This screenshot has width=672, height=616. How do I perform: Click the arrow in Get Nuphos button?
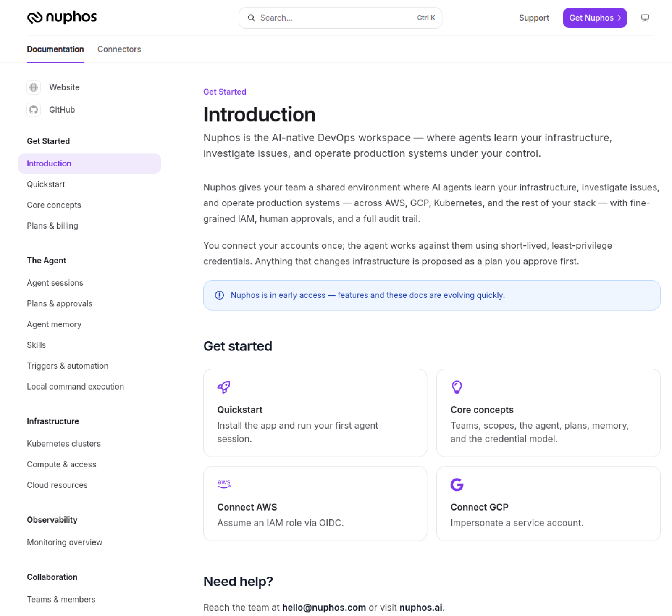[619, 18]
